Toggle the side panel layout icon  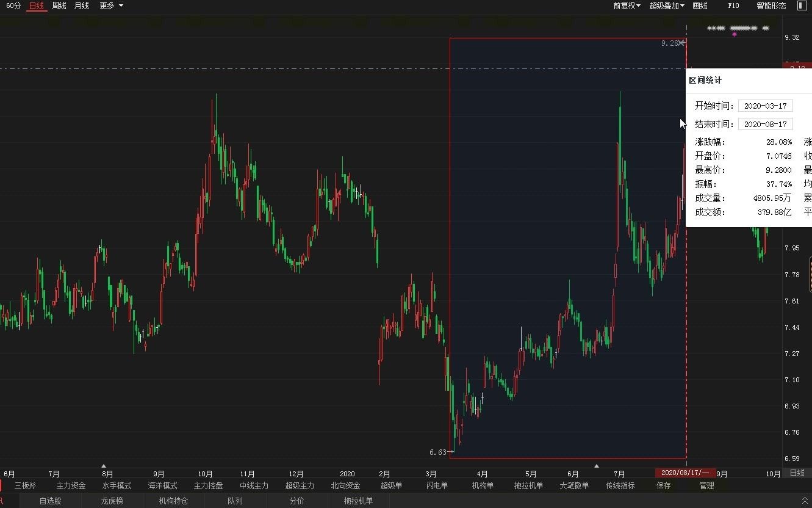click(802, 5)
